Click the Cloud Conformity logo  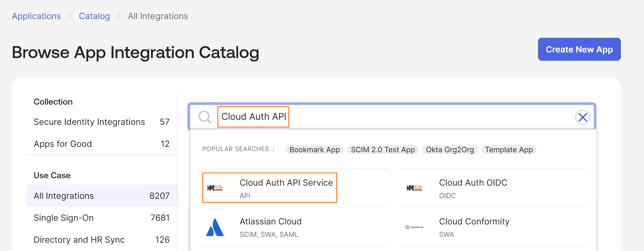point(414,227)
